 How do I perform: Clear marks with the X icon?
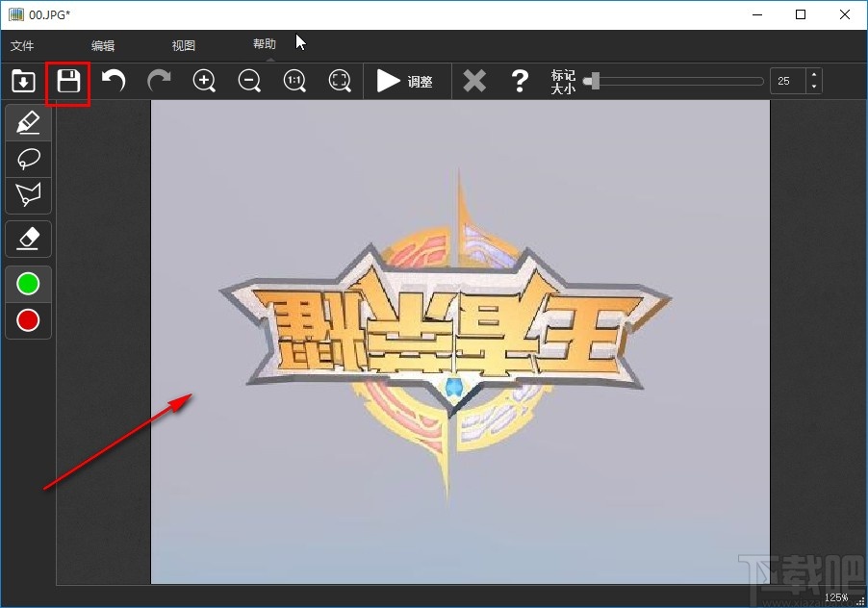474,82
